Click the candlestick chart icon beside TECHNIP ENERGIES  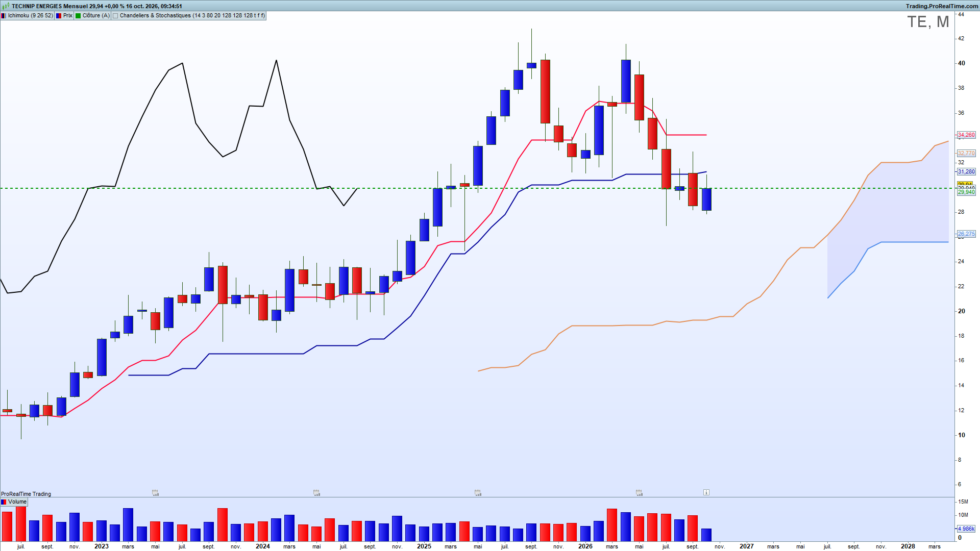[6, 6]
